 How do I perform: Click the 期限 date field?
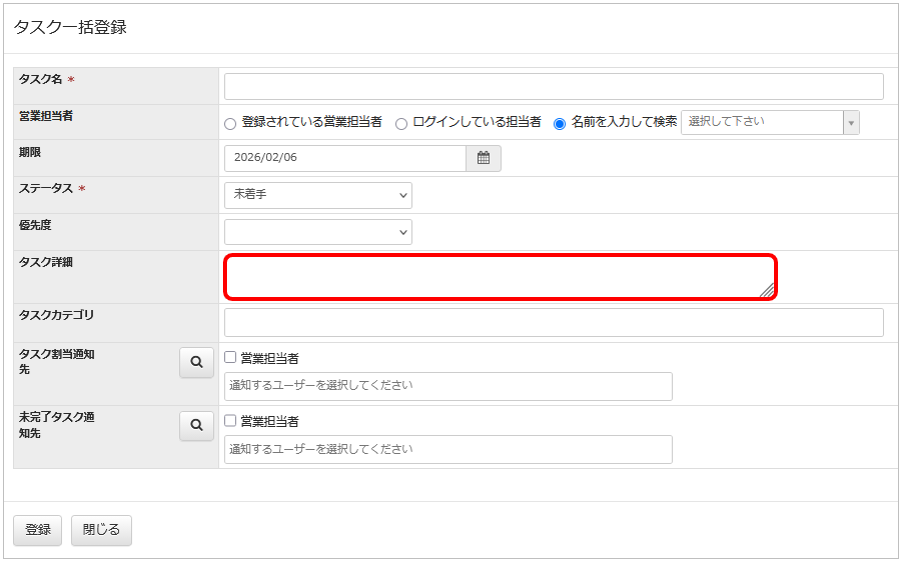coord(345,158)
